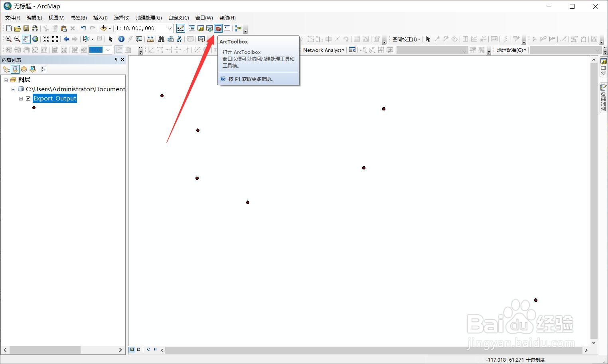The width and height of the screenshot is (608, 364).
Task: Open the 自定义(C) menu
Action: point(179,18)
